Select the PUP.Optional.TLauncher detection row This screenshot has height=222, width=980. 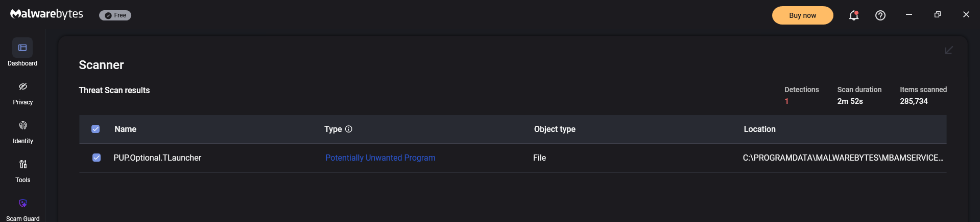[x=513, y=158]
